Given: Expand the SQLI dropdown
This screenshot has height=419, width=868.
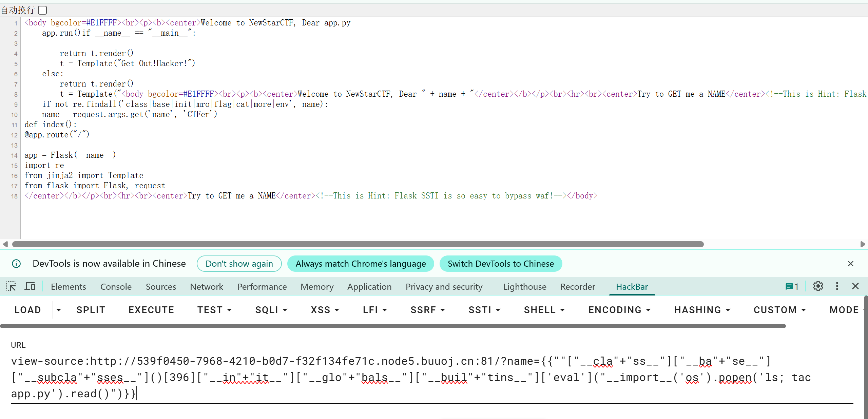Looking at the screenshot, I should coord(271,310).
